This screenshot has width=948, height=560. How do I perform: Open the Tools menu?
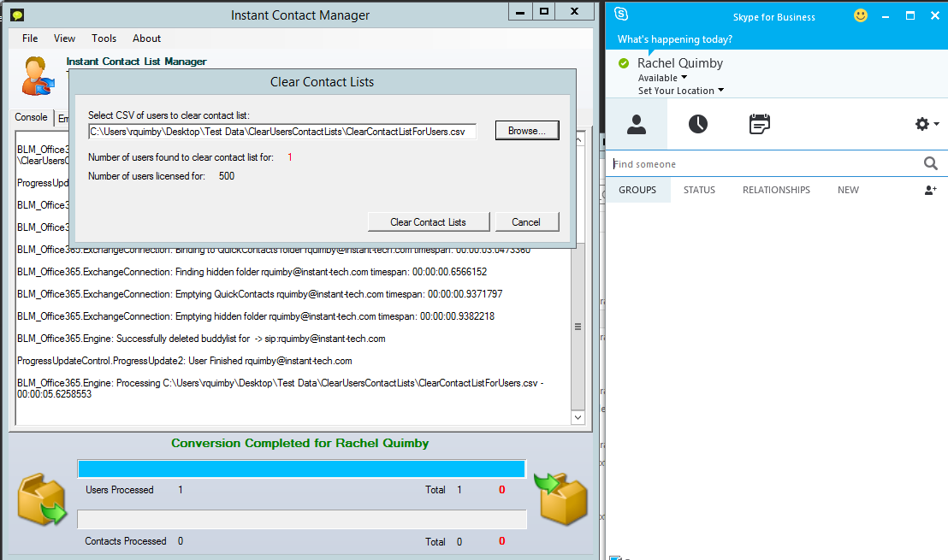pos(104,38)
